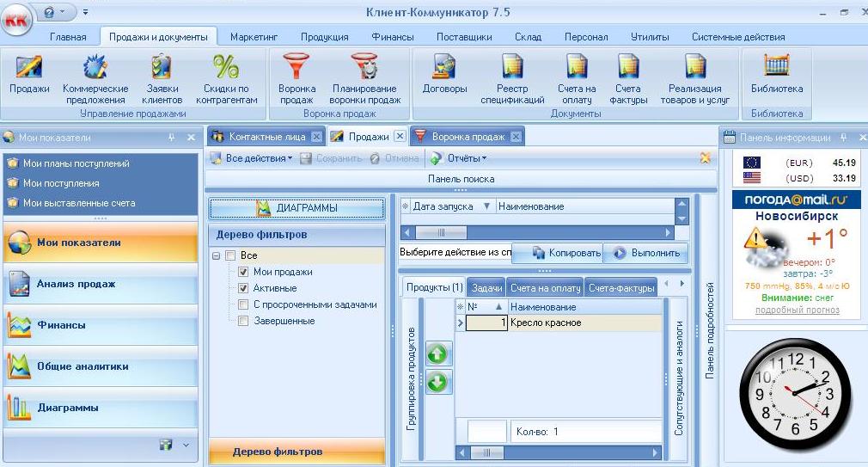Open Библиотека
The height and width of the screenshot is (467, 868).
(777, 75)
